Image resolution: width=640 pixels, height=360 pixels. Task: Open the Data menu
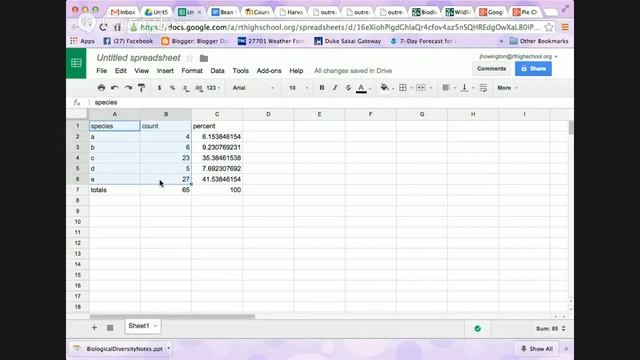218,71
